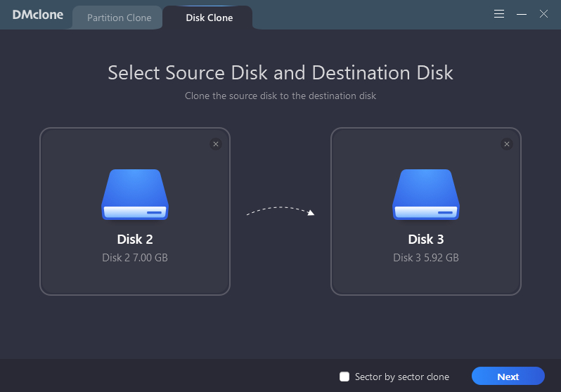Switch to the Partition Clone tab
Image resolution: width=561 pixels, height=392 pixels.
click(119, 18)
